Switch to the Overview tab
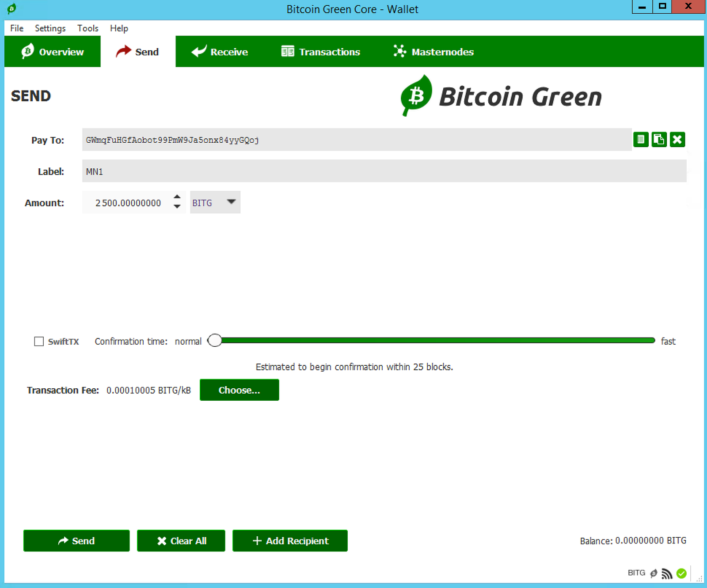The width and height of the screenshot is (707, 588). click(x=53, y=52)
